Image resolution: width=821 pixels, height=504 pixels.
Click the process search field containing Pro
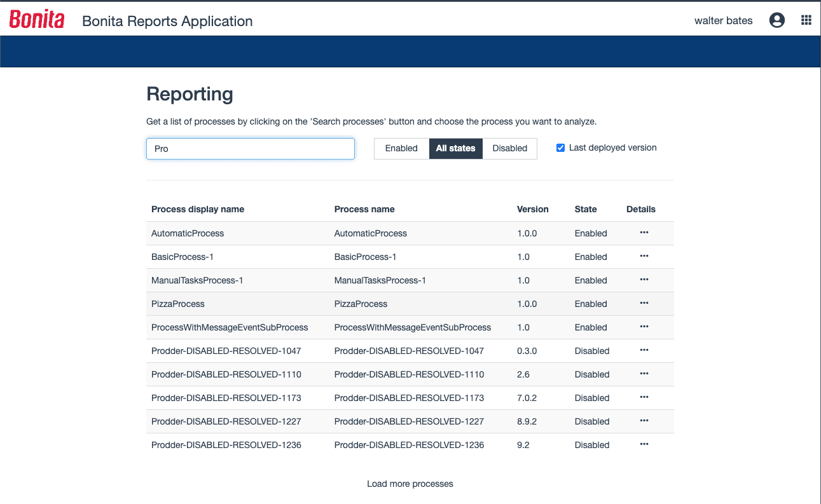click(251, 149)
